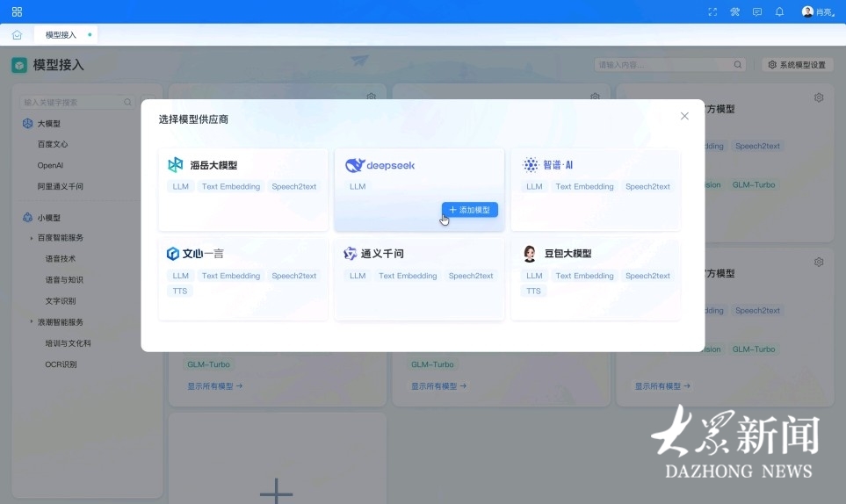Open the notifications bell icon

pyautogui.click(x=779, y=12)
